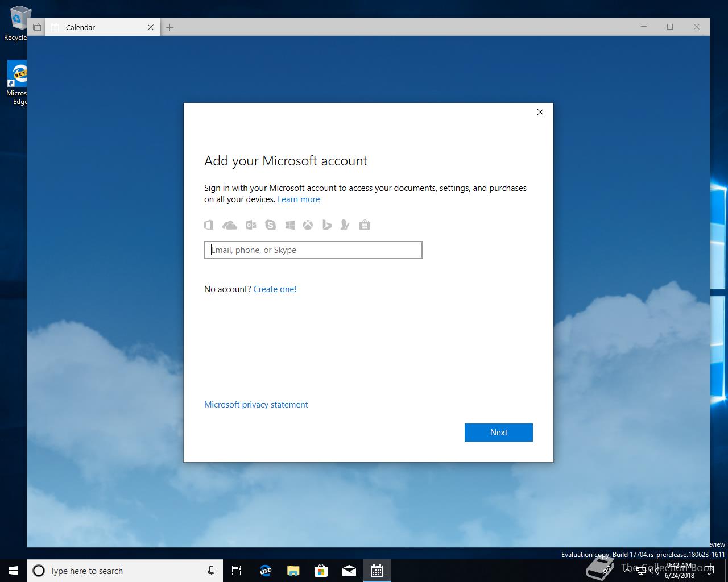Launch Edge Beta from the taskbar

[x=265, y=571]
